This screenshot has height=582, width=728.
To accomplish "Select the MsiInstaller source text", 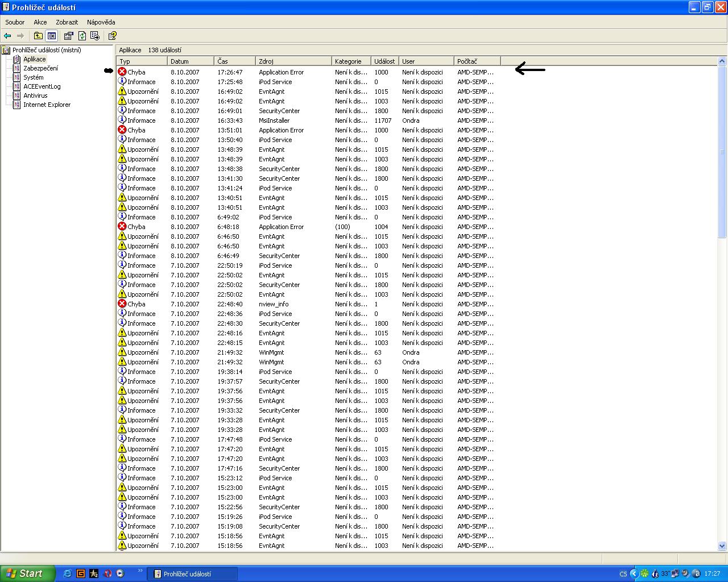I will coord(274,120).
